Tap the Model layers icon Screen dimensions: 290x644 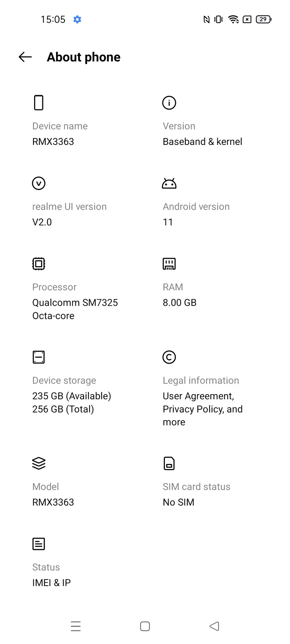click(39, 463)
